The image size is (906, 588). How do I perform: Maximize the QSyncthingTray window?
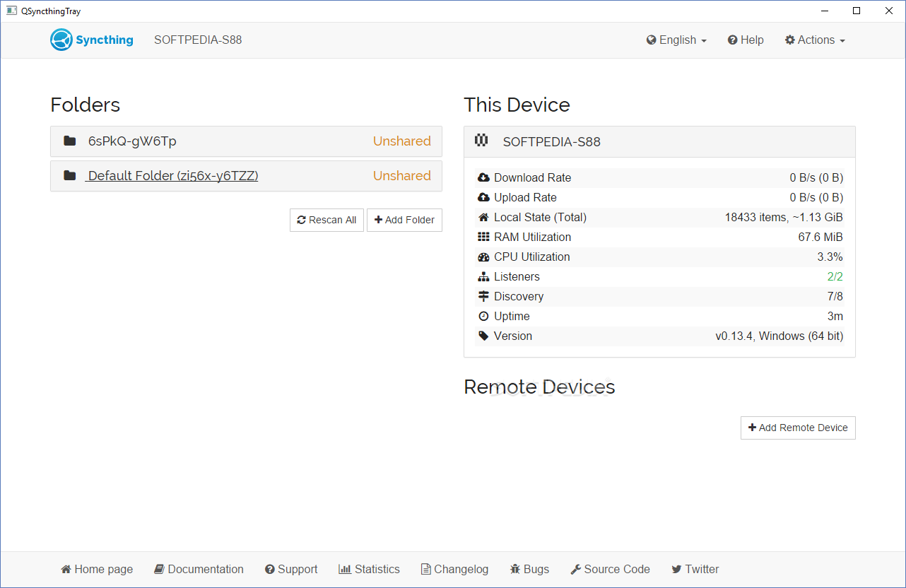coord(857,11)
